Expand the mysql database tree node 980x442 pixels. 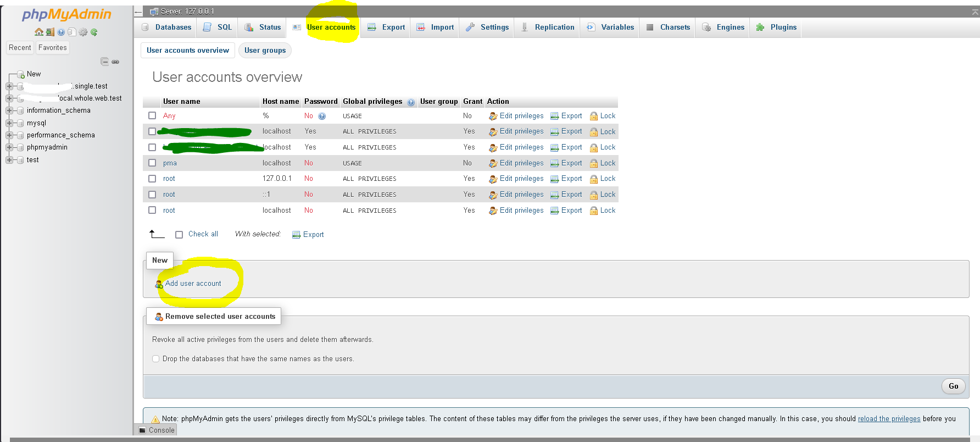9,123
